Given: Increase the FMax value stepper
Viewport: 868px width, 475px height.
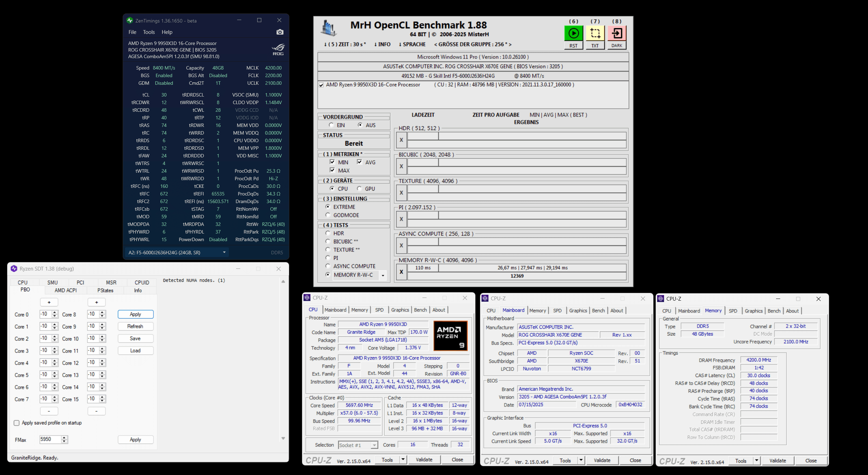Looking at the screenshot, I should 64,438.
